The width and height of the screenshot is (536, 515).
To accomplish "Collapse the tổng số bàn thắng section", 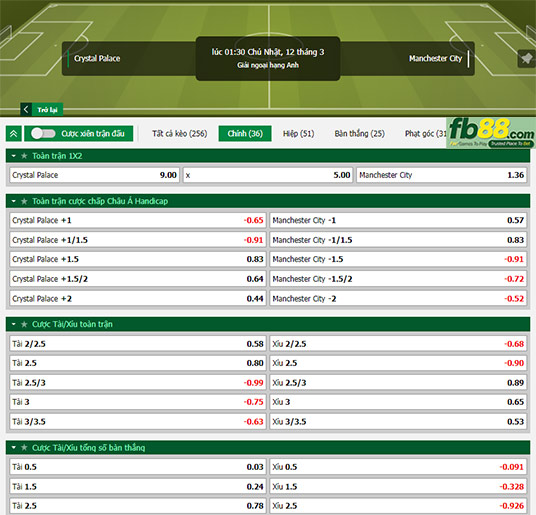I will point(14,448).
